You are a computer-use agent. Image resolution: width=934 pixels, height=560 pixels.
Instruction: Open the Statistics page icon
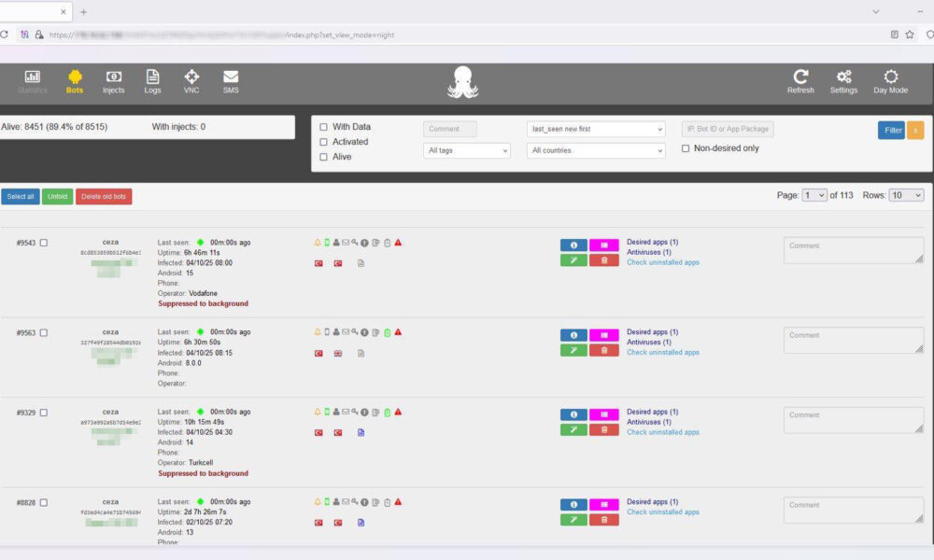32,78
